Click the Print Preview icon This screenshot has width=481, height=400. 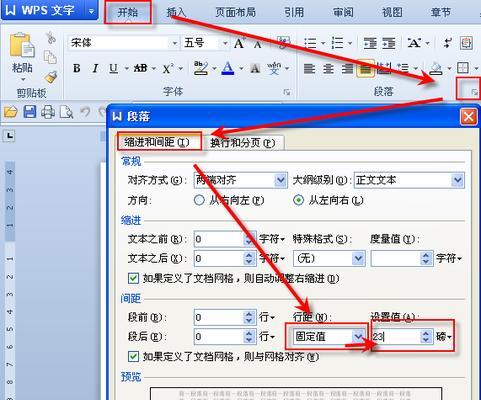(x=66, y=112)
